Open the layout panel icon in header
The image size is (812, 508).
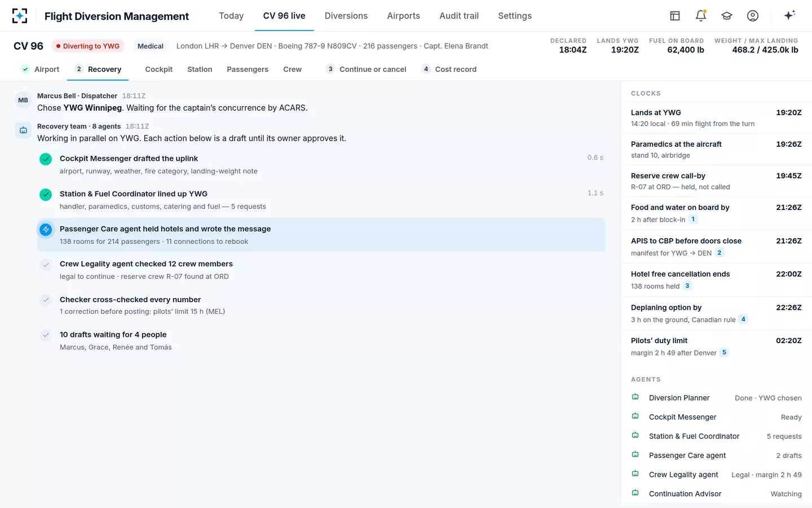675,16
